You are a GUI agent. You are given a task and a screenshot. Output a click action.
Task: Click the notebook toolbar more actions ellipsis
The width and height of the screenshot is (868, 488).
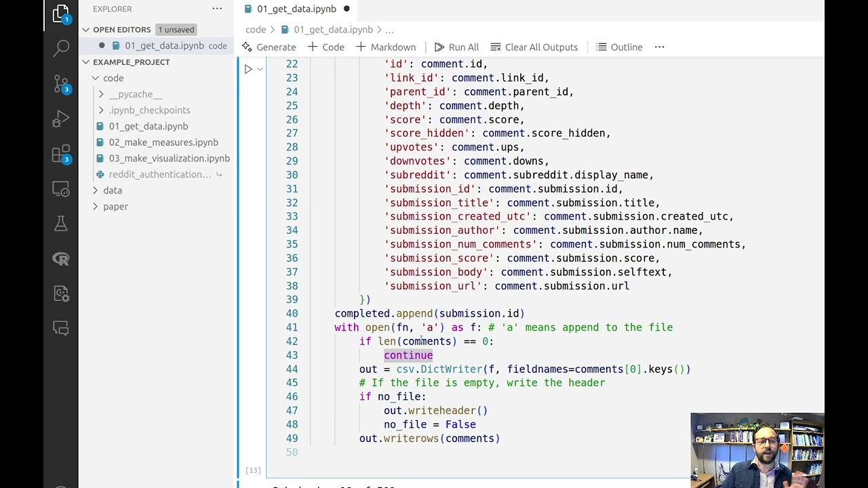(x=659, y=47)
